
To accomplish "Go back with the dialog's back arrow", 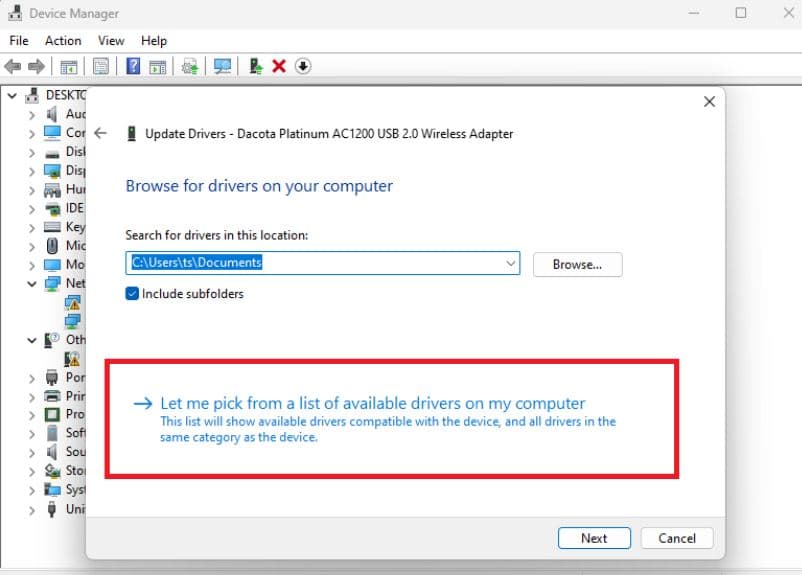I will 100,133.
